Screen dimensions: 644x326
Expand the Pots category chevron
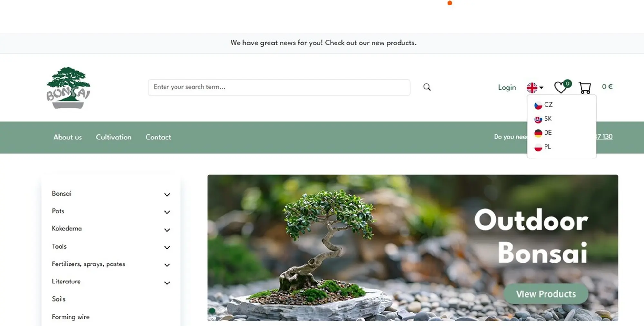click(167, 212)
